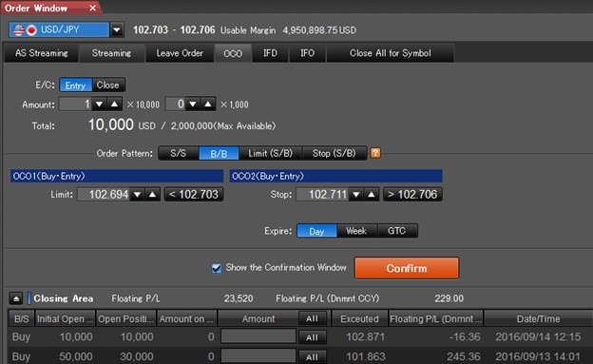Raise the OCO1 Limit price
593x364 pixels.
[152, 195]
